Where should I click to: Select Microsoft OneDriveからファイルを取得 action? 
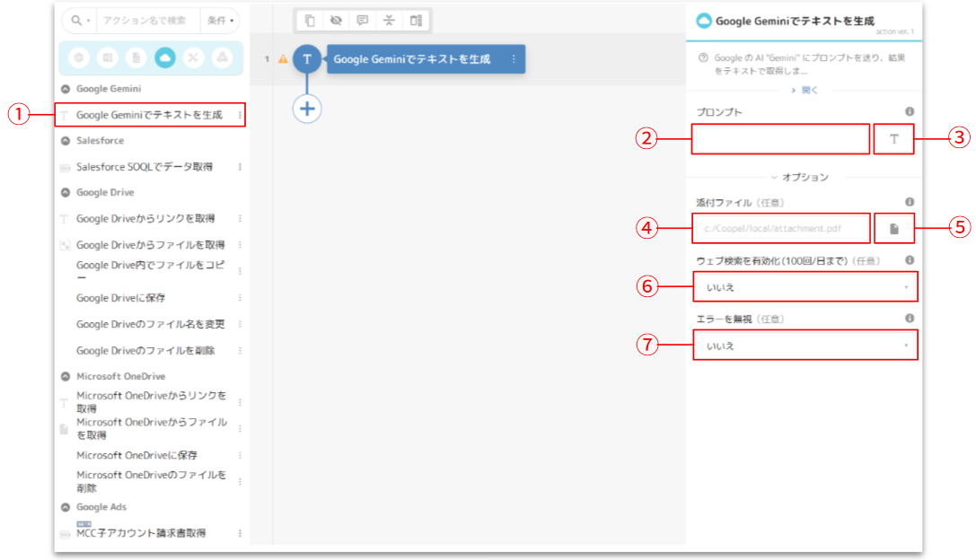(x=152, y=429)
